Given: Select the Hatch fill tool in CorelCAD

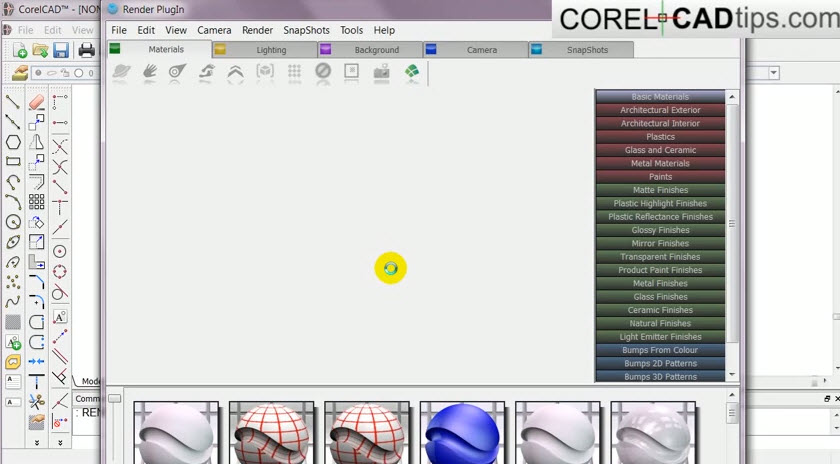Looking at the screenshot, I should point(13,322).
